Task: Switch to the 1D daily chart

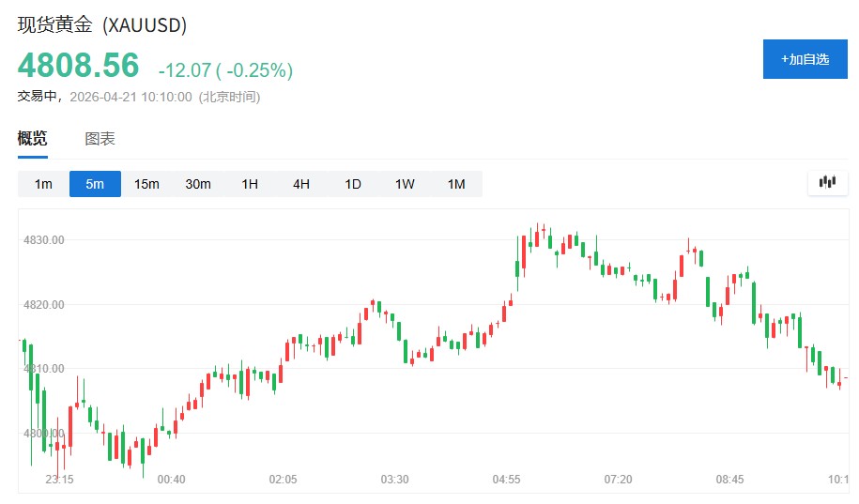Action: (x=353, y=184)
